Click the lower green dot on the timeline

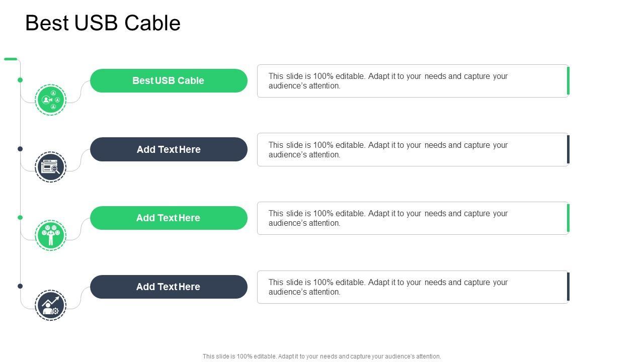pos(20,218)
